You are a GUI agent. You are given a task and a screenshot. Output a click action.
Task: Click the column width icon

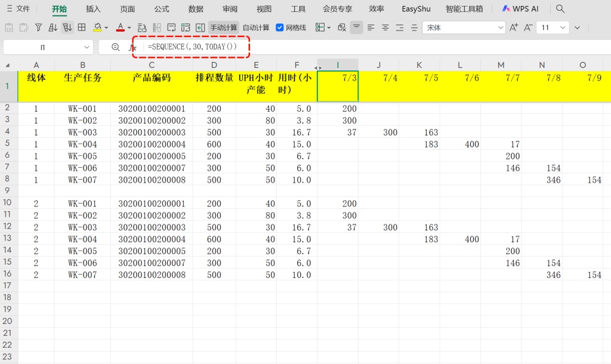pos(157,27)
